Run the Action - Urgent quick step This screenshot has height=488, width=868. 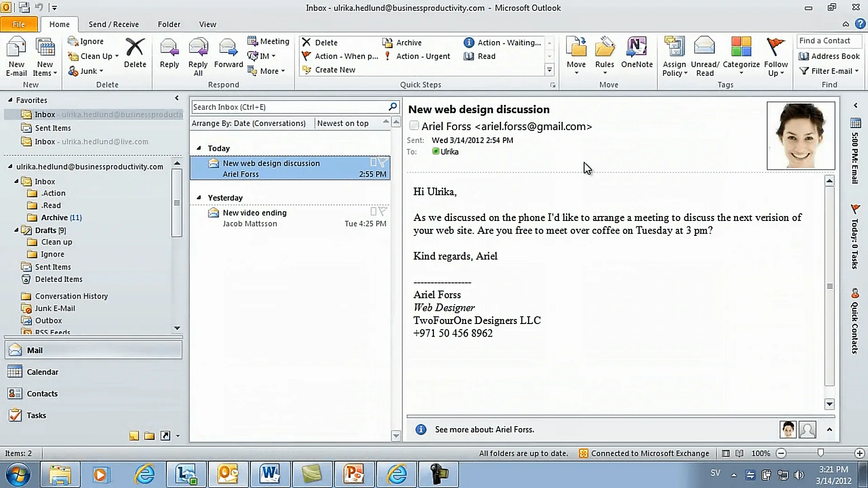[417, 56]
